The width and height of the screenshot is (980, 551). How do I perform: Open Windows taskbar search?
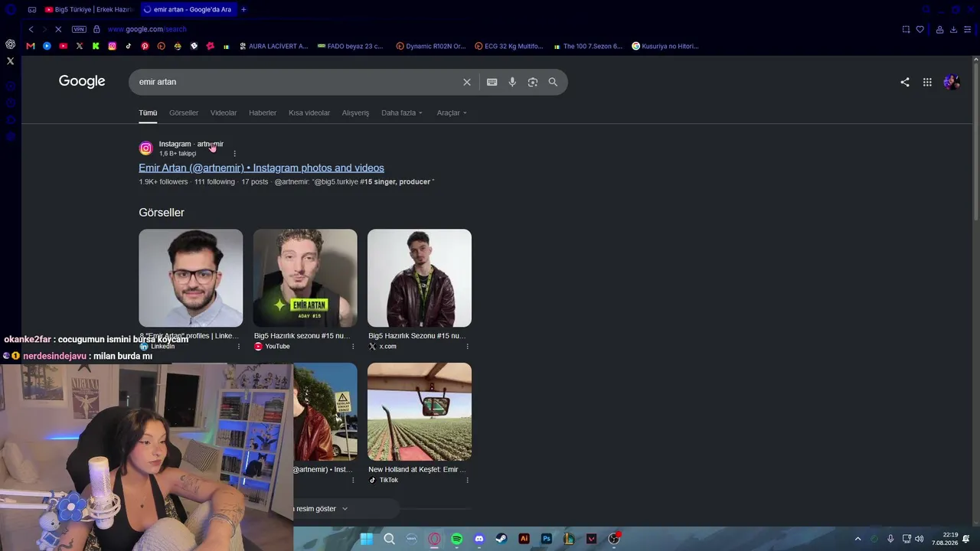(x=389, y=539)
